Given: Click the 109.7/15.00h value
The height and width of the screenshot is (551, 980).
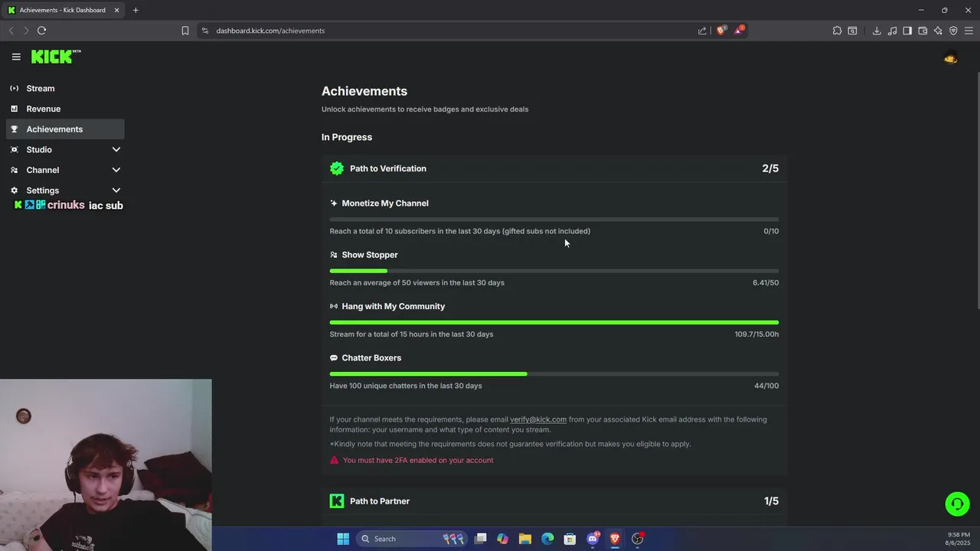Looking at the screenshot, I should pyautogui.click(x=756, y=334).
